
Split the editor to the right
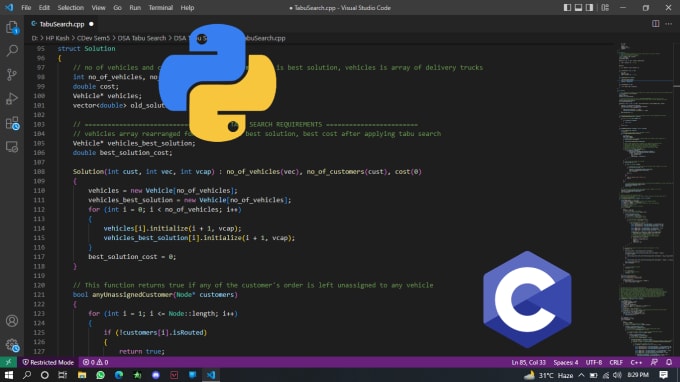(x=656, y=24)
